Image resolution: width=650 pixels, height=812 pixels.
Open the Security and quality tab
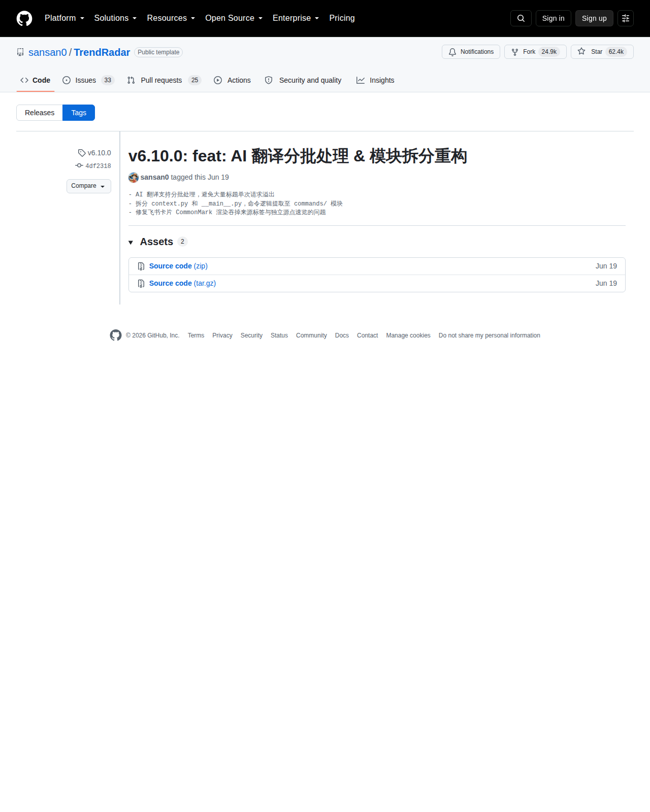point(303,80)
